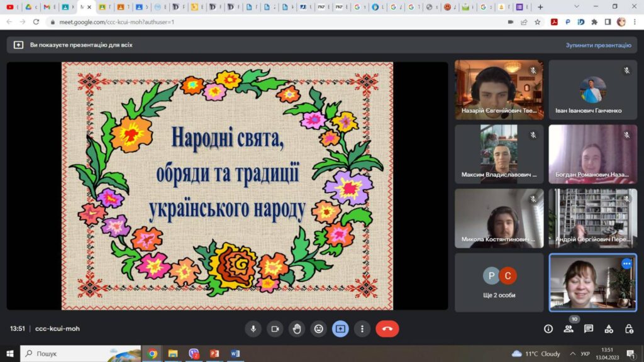Click the blue present screen button
The height and width of the screenshot is (362, 644).
click(340, 329)
